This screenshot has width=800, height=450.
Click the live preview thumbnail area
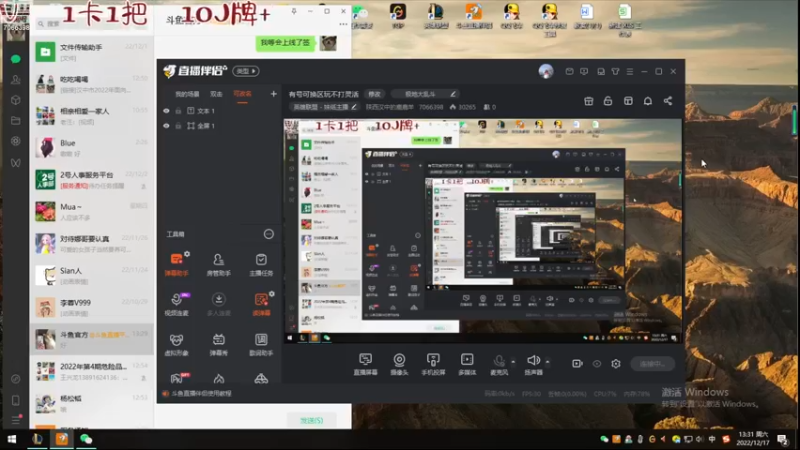(482, 231)
